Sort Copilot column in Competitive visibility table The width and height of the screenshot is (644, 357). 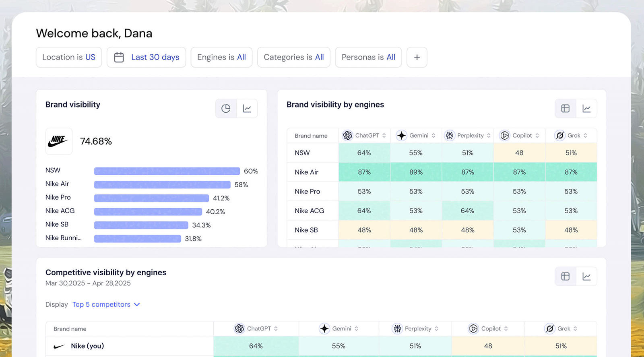pyautogui.click(x=506, y=329)
